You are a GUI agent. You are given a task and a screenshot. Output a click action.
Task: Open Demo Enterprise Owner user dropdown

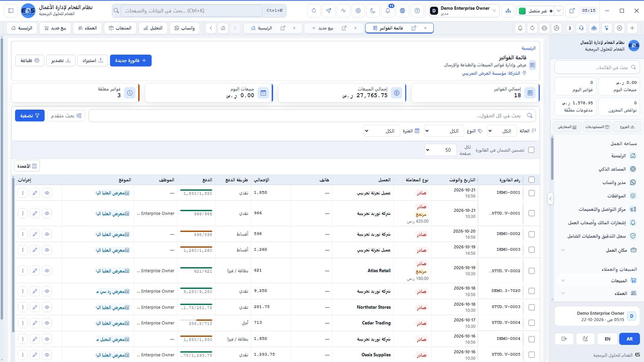coord(464,11)
